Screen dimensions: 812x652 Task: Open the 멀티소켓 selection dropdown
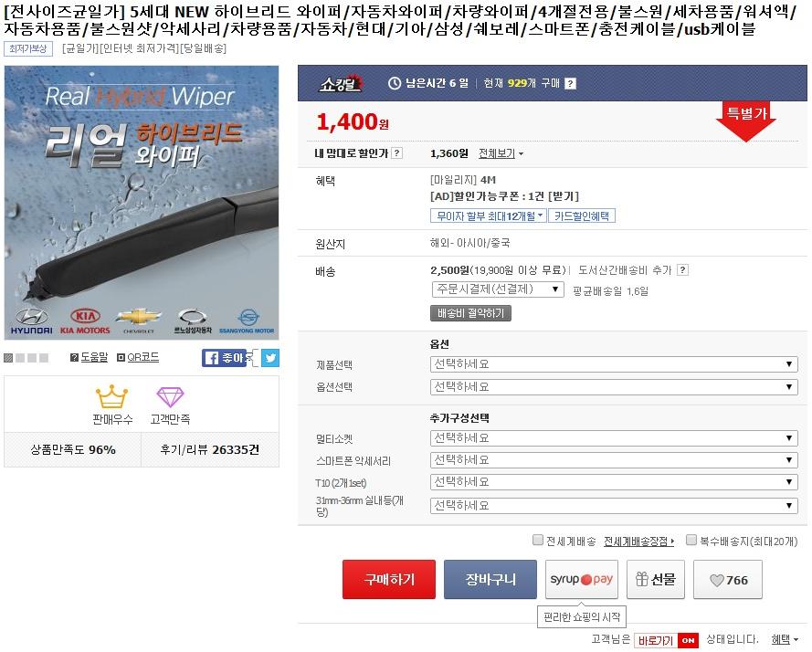(x=614, y=438)
